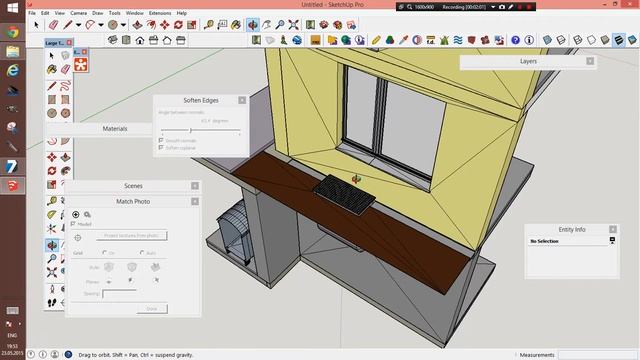Click the new matched photo plus button
The height and width of the screenshot is (360, 640).
click(76, 214)
